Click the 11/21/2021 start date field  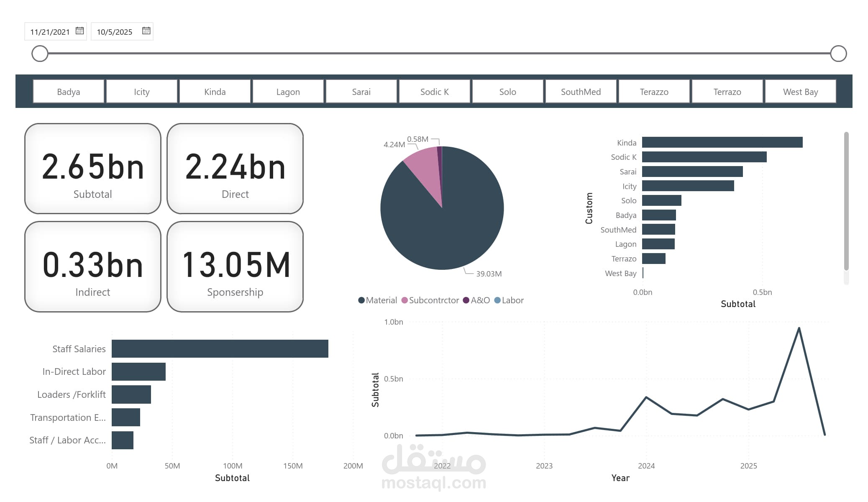coord(50,32)
